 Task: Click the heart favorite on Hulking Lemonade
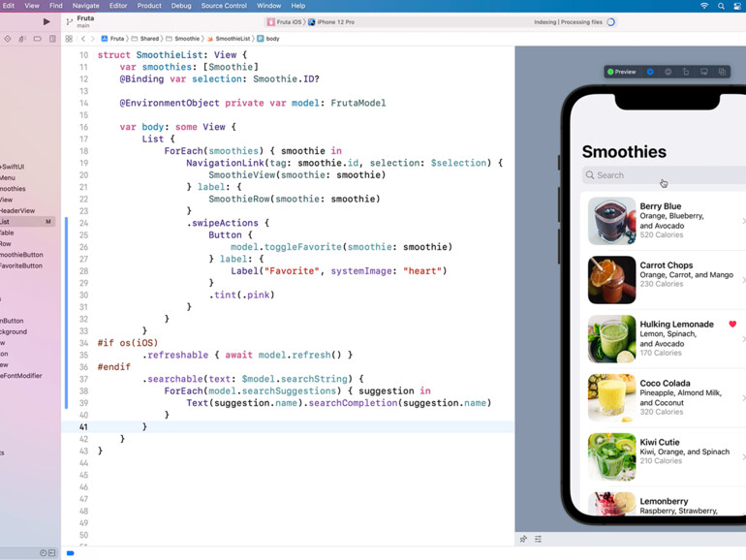click(732, 324)
